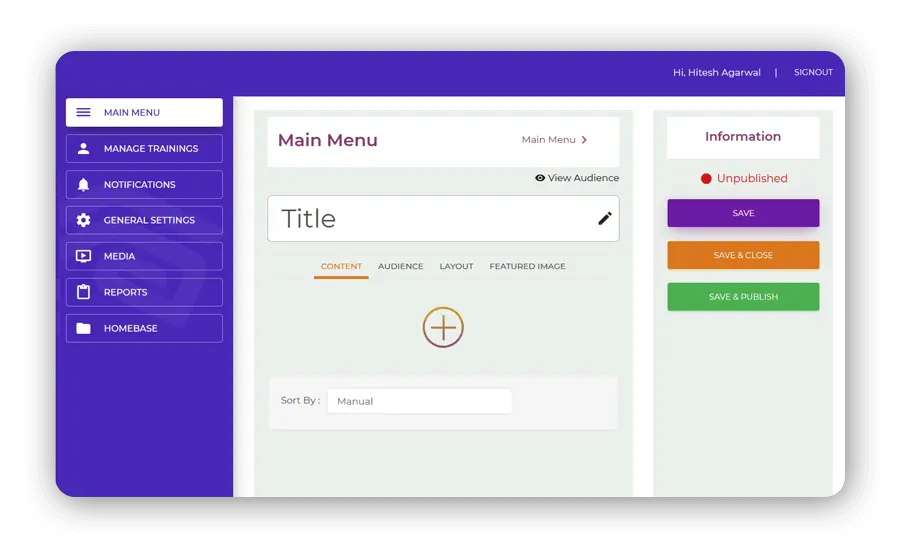The image size is (900, 550).
Task: Click the hamburger icon beside Main Menu
Action: (84, 113)
